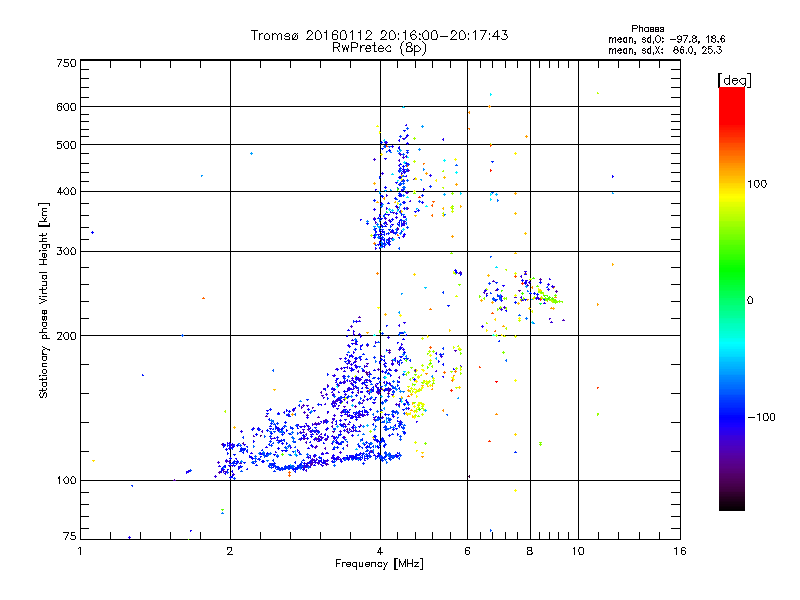Click the "Stationary phase Virtual Height [km]" axis title
This screenshot has height=600, width=800.
point(43,300)
